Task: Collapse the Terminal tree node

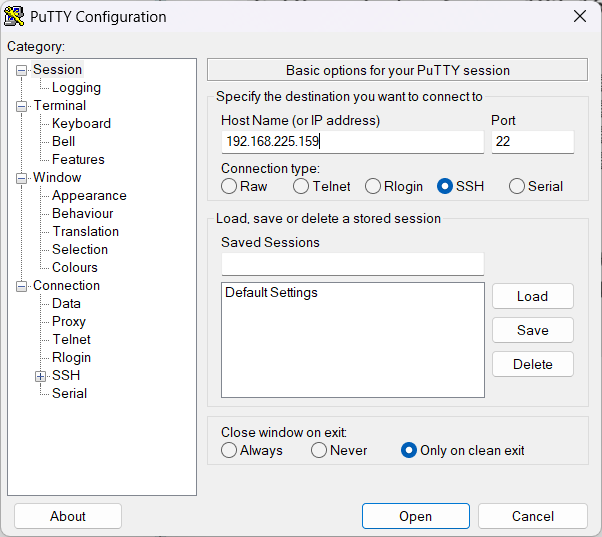Action: (x=22, y=106)
